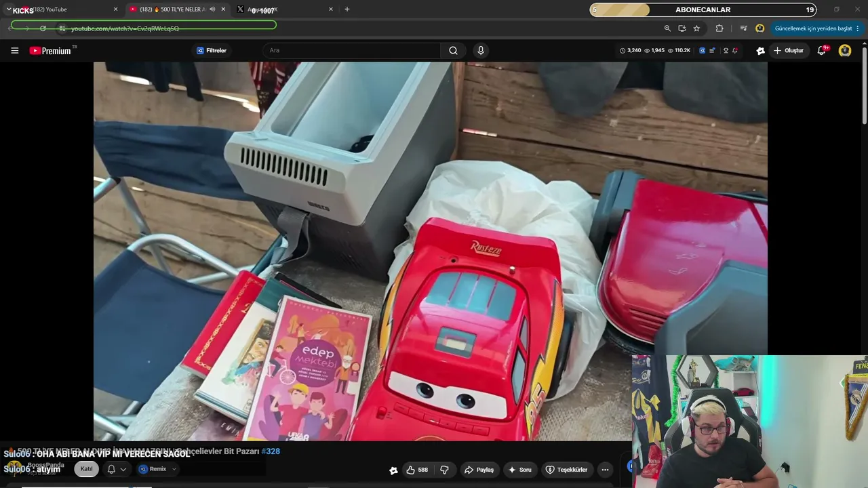Open the Oluştur create menu

tap(789, 51)
